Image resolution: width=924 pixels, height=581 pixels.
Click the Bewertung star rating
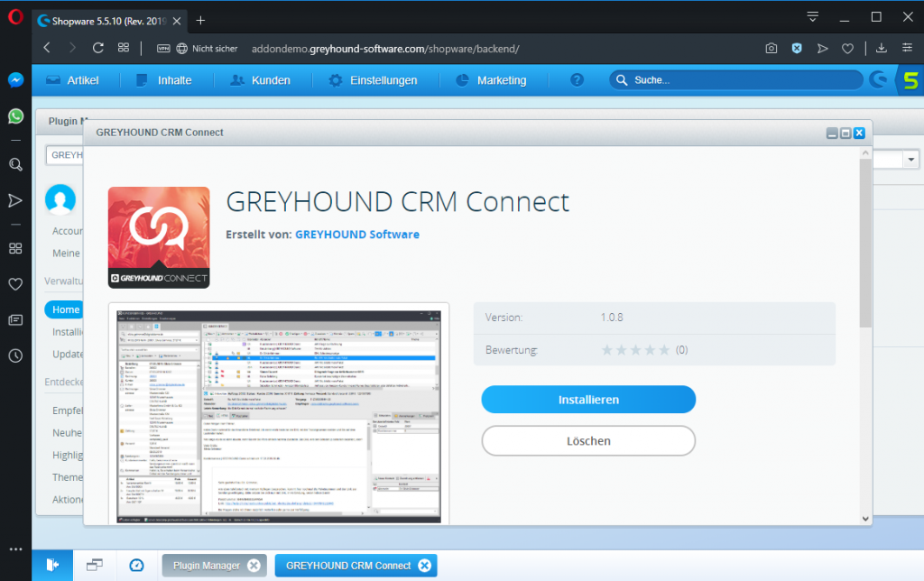[x=635, y=350]
